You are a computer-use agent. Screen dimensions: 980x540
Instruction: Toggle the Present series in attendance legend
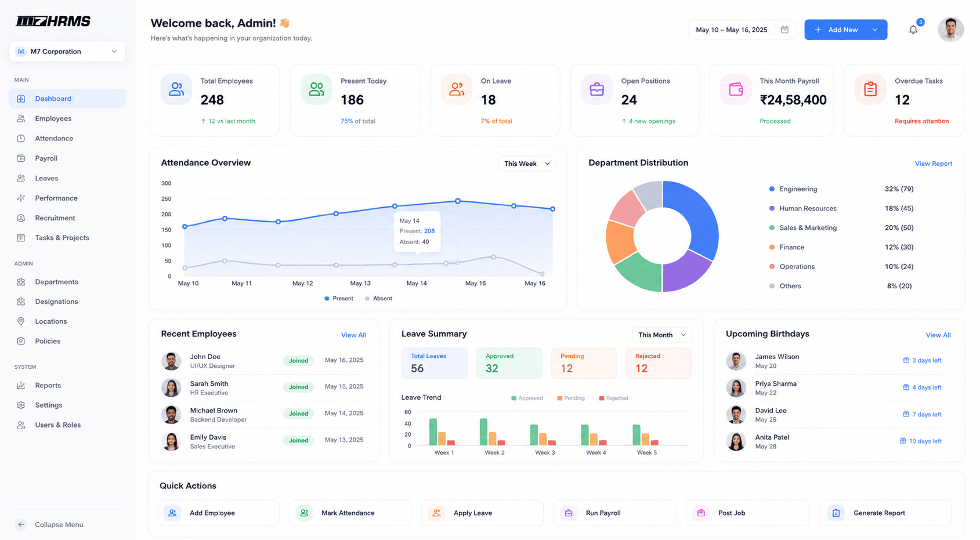339,299
